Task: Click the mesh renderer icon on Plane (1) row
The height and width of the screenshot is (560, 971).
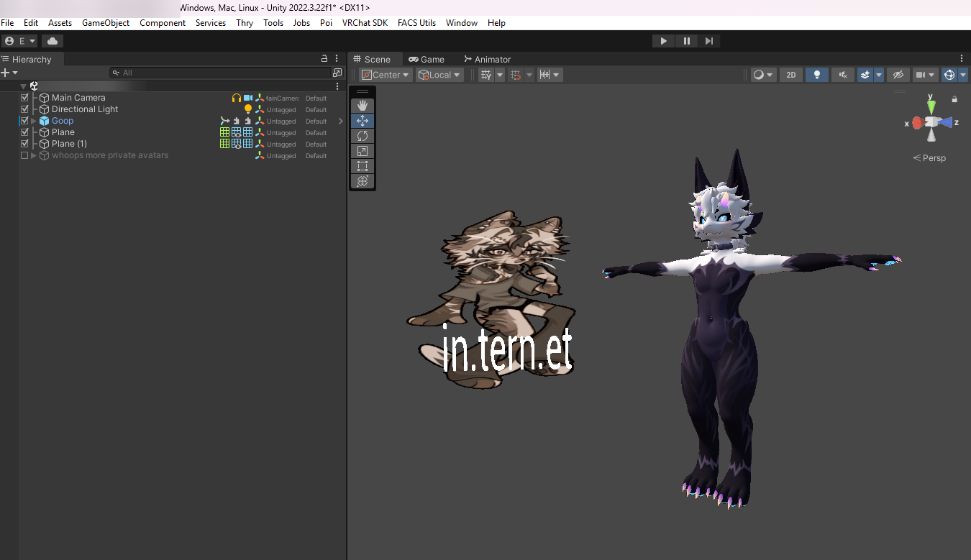Action: point(237,144)
